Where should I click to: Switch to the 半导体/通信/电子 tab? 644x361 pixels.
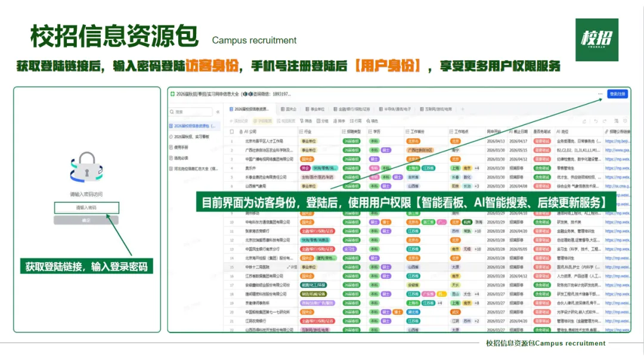tap(395, 109)
